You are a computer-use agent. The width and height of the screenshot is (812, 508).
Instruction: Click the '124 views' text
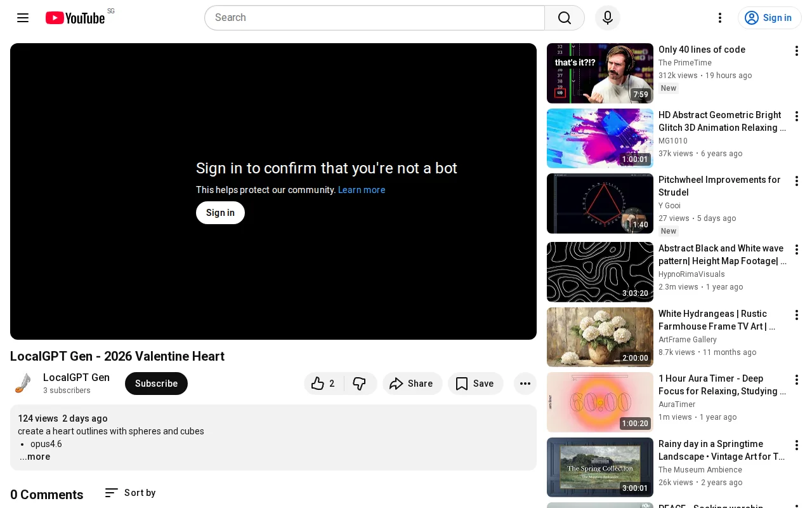[38, 418]
